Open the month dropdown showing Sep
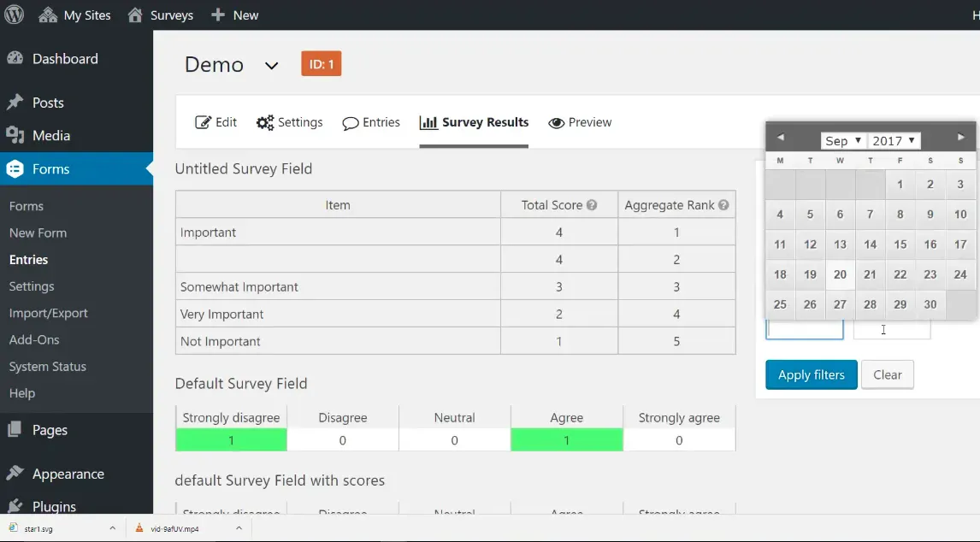Viewport: 980px width, 542px height. click(842, 141)
